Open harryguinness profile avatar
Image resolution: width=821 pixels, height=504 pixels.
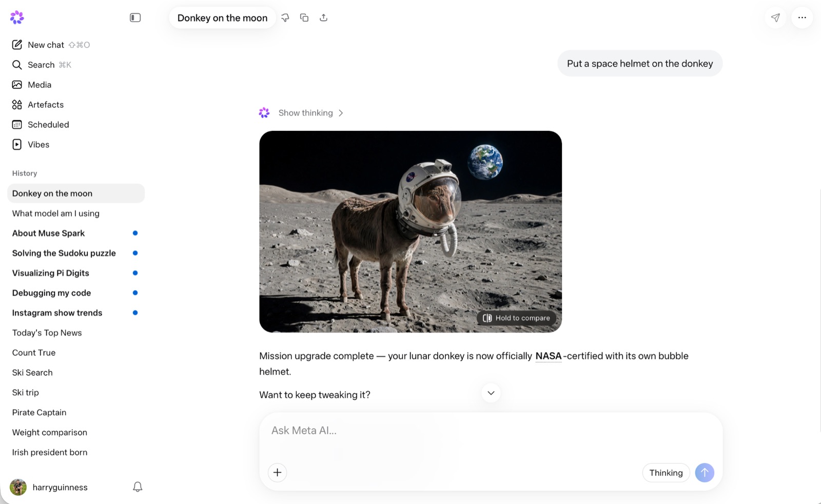(18, 487)
